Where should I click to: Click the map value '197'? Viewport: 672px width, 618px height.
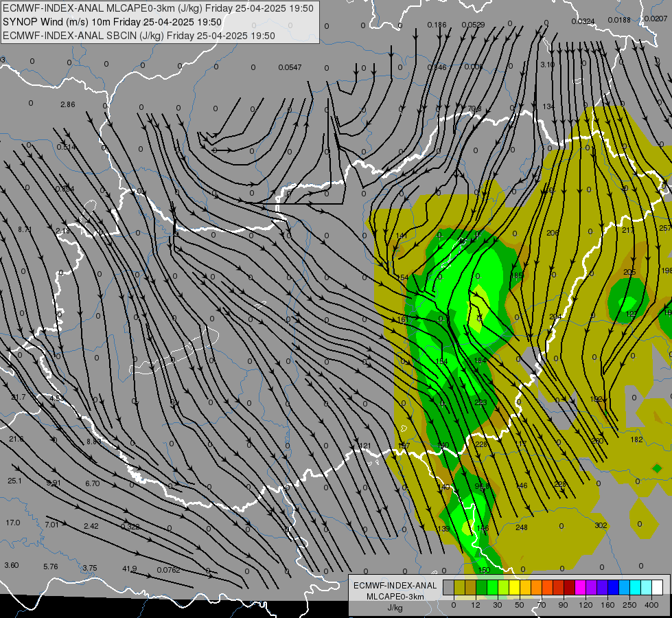pyautogui.click(x=404, y=446)
